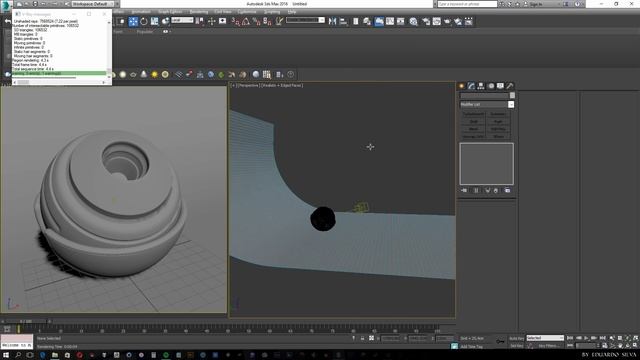
Task: Open the Rendered Frame Window
Action: tap(437, 21)
